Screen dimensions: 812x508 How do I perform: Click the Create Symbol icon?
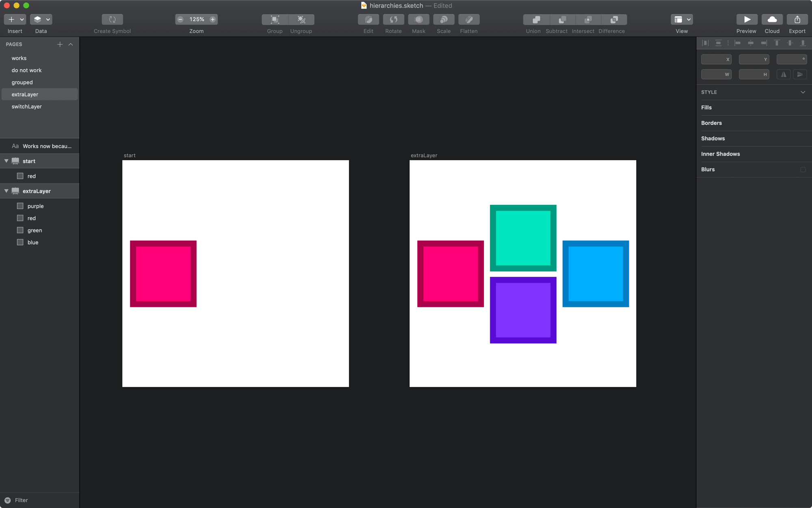point(112,20)
